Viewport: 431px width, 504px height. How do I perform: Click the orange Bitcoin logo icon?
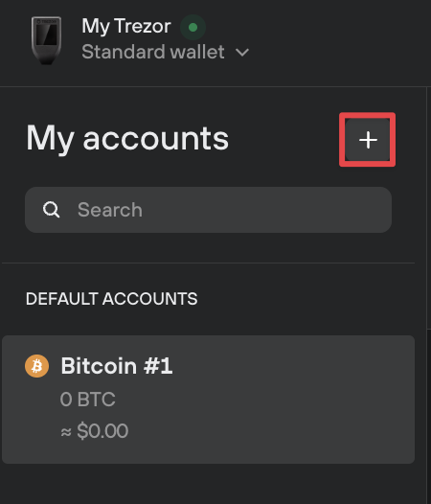pos(37,366)
